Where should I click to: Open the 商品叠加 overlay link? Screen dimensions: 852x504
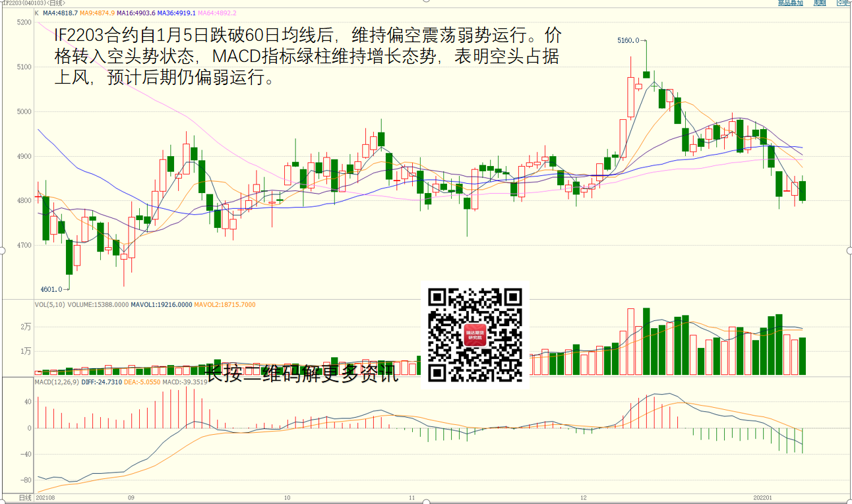[790, 3]
